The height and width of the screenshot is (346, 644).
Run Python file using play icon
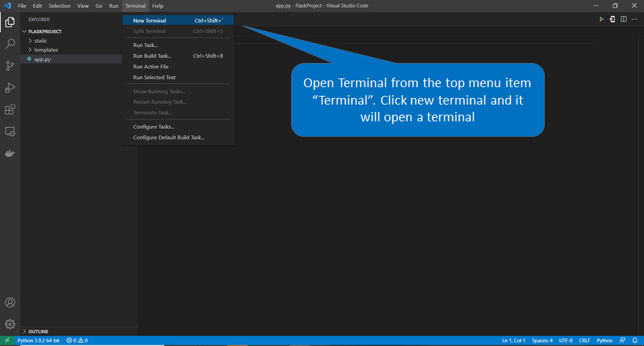point(601,19)
